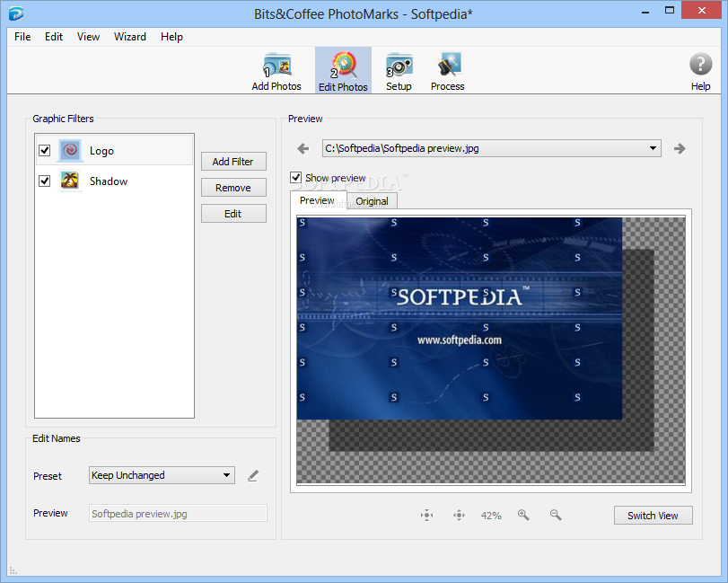728x583 pixels.
Task: Toggle the Show preview checkbox
Action: click(x=295, y=178)
